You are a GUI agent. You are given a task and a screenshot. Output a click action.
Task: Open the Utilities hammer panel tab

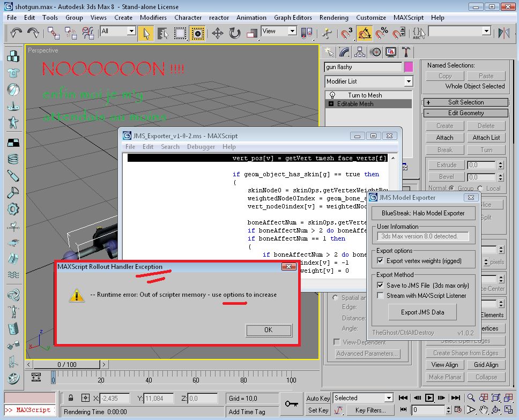click(406, 52)
